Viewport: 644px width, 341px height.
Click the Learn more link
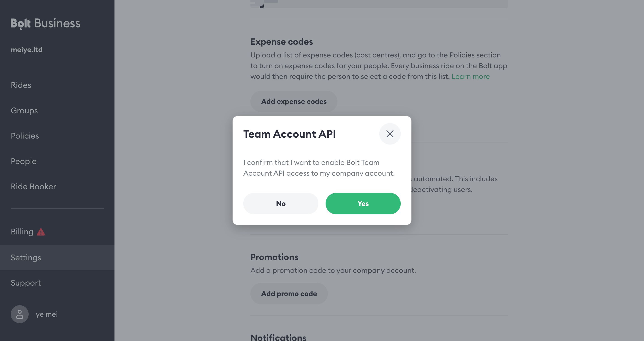click(470, 76)
